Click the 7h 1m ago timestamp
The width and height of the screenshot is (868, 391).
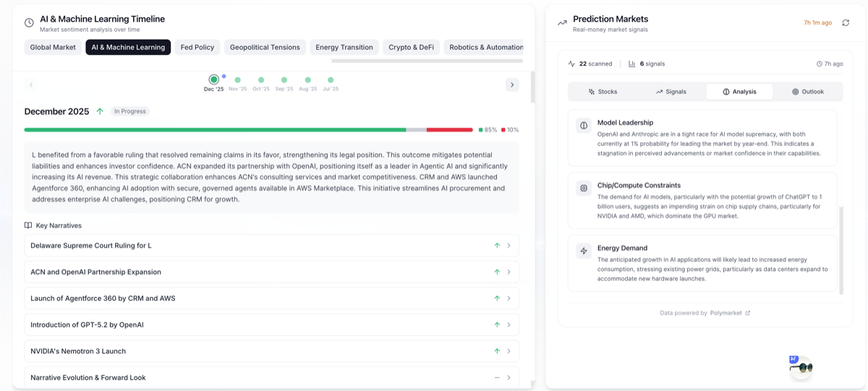(817, 23)
